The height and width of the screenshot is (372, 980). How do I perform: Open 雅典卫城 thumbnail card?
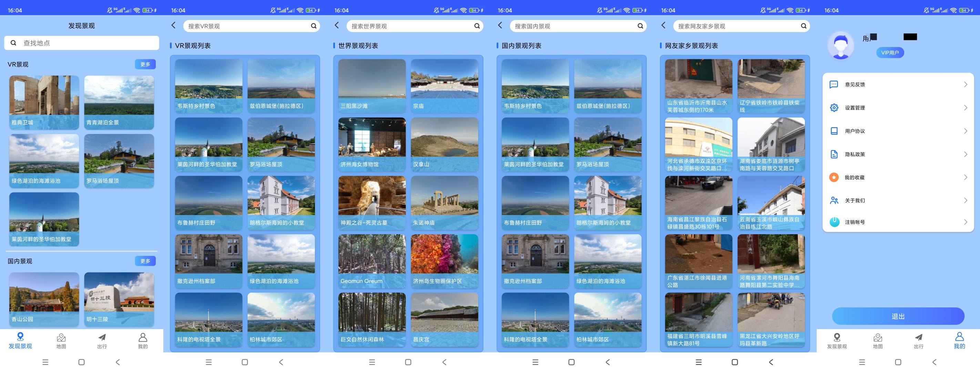(x=44, y=103)
